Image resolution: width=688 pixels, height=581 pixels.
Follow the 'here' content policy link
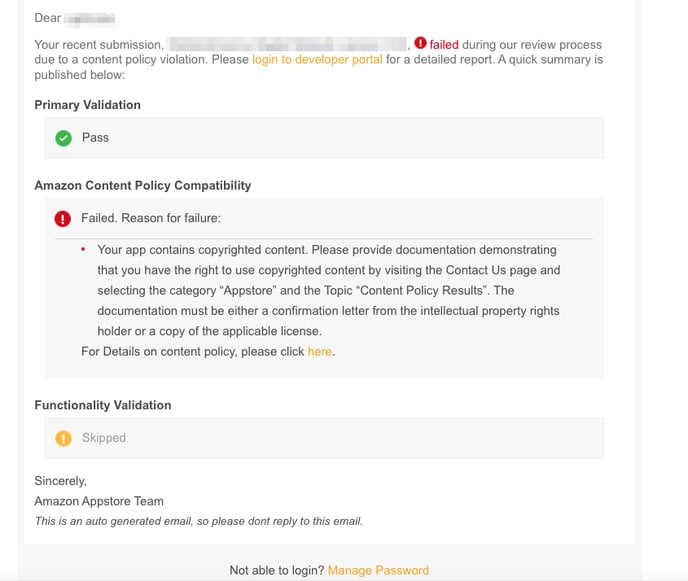coord(319,351)
